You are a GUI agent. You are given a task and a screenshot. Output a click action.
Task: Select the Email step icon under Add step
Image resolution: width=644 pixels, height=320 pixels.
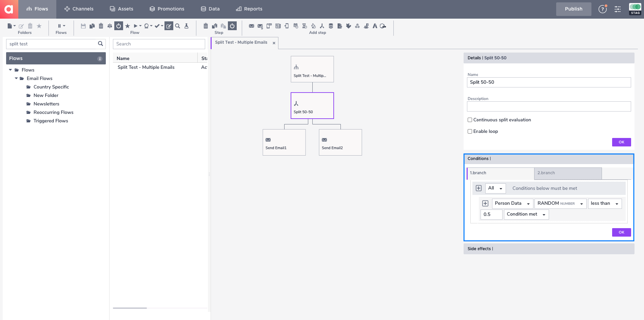pyautogui.click(x=251, y=26)
